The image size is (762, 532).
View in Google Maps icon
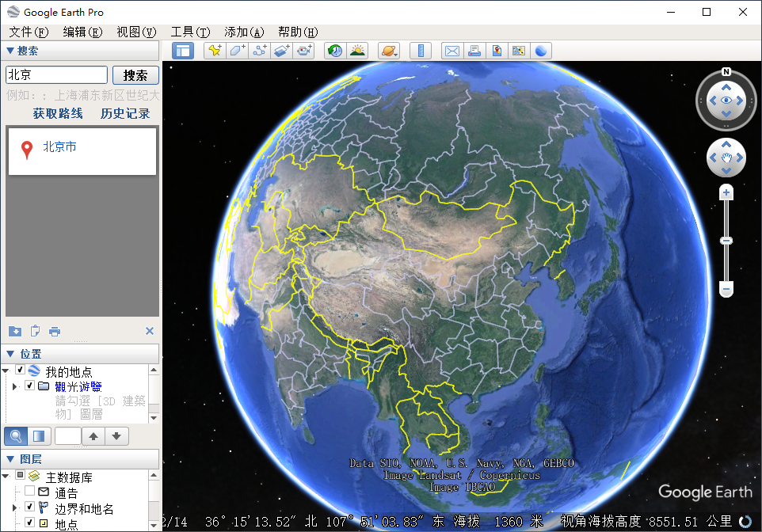pyautogui.click(x=519, y=51)
